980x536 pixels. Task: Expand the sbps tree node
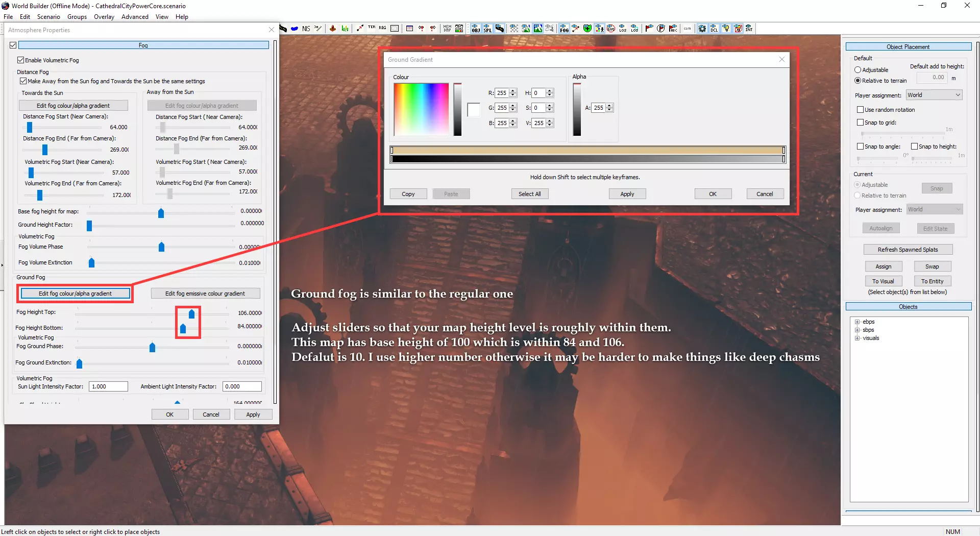coord(857,330)
